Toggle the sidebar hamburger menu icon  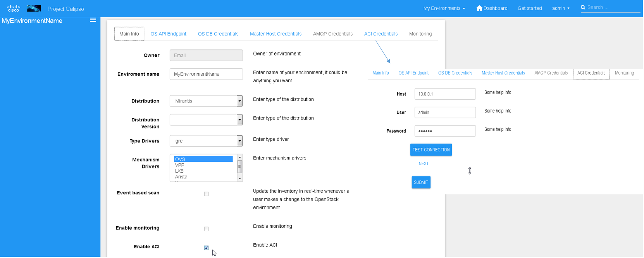[93, 20]
